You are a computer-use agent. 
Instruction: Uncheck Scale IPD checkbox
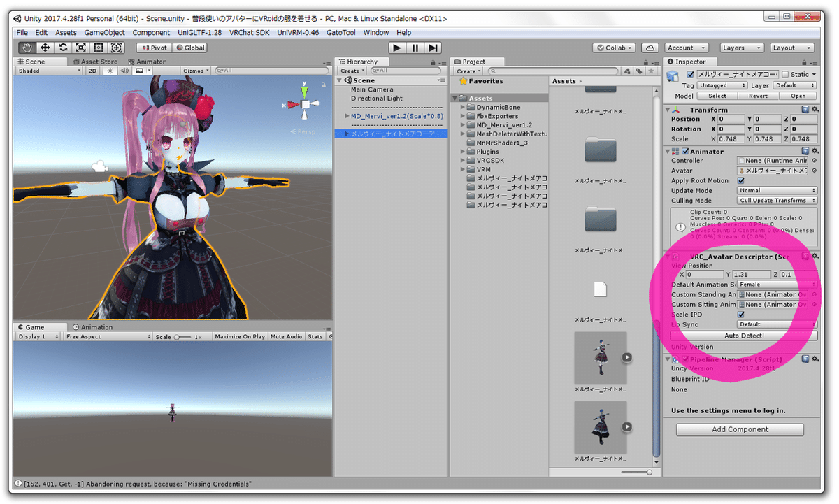point(741,315)
